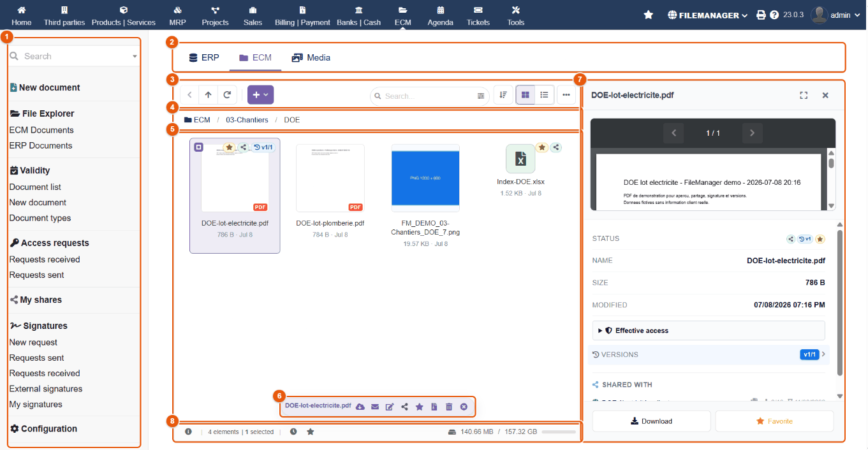Expand preview panel to fullscreen

click(x=804, y=95)
